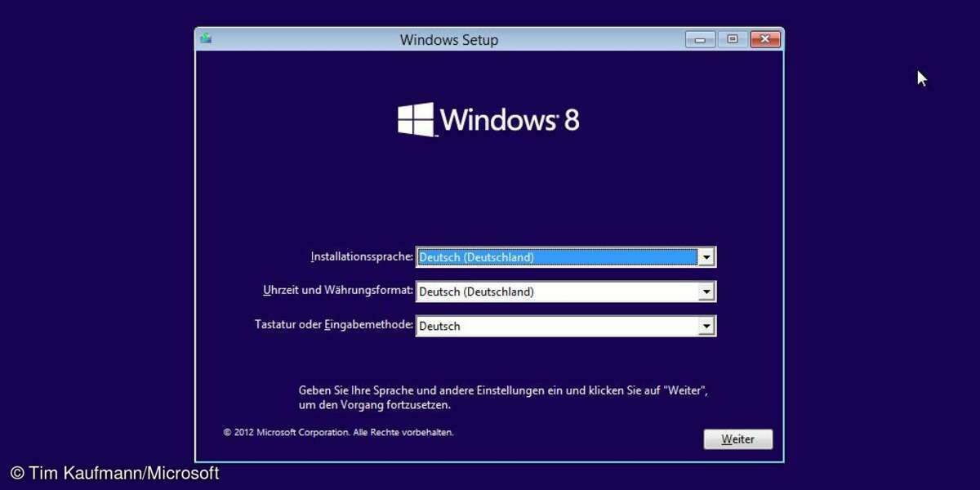
Task: Click the Tastatur field showing Deutsch
Action: (557, 326)
